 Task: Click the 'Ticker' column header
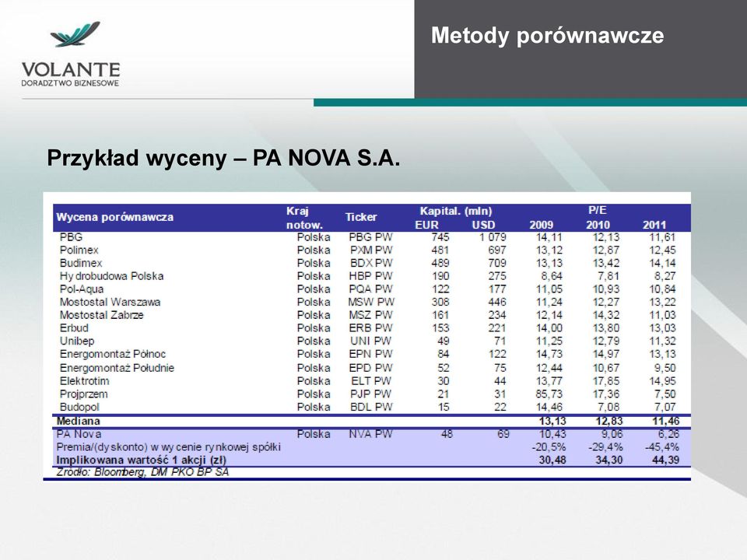(361, 217)
